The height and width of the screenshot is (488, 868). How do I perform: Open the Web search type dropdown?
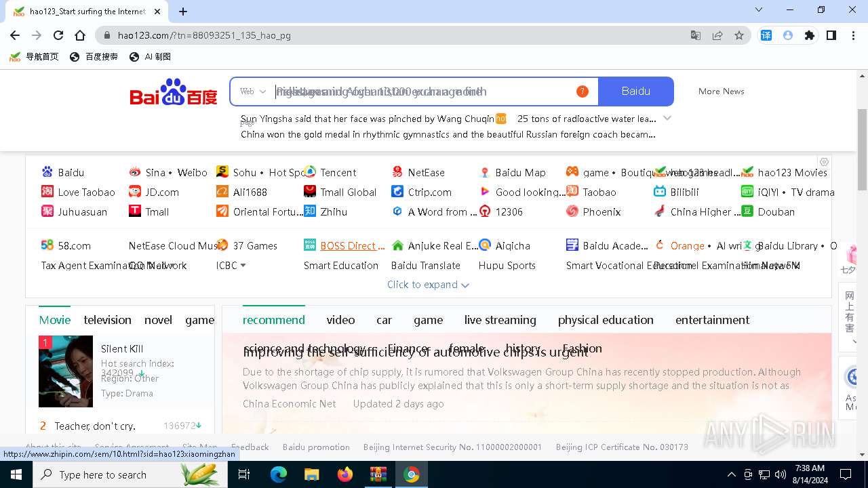pyautogui.click(x=253, y=91)
